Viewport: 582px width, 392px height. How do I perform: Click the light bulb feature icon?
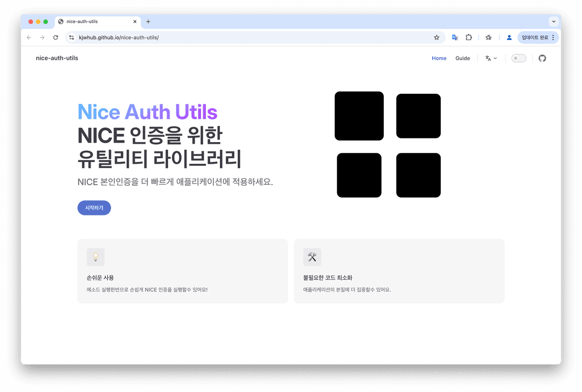(96, 257)
